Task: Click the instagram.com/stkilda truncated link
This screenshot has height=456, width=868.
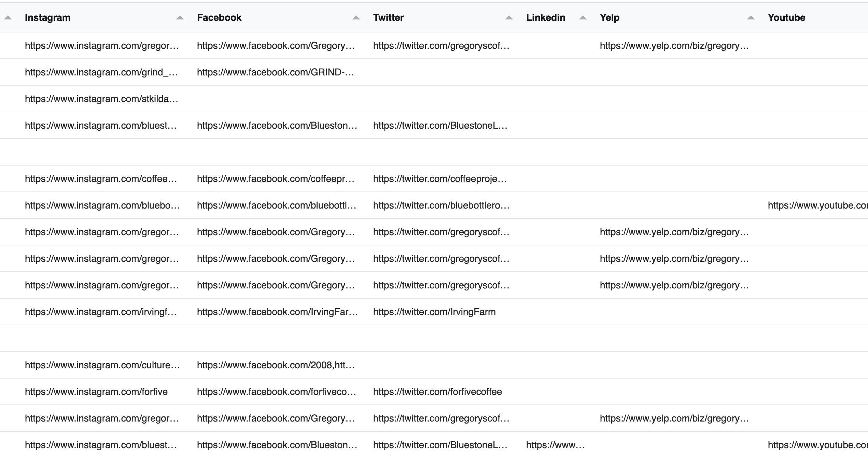Action: tap(101, 98)
